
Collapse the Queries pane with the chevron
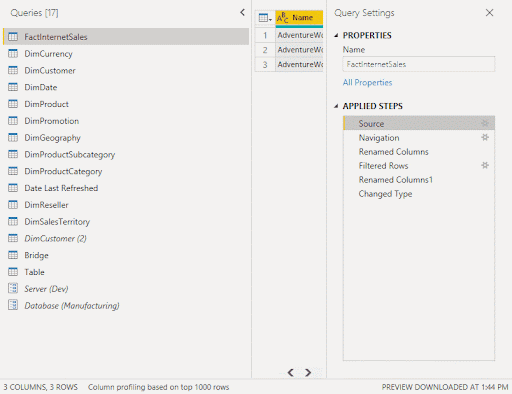[242, 13]
